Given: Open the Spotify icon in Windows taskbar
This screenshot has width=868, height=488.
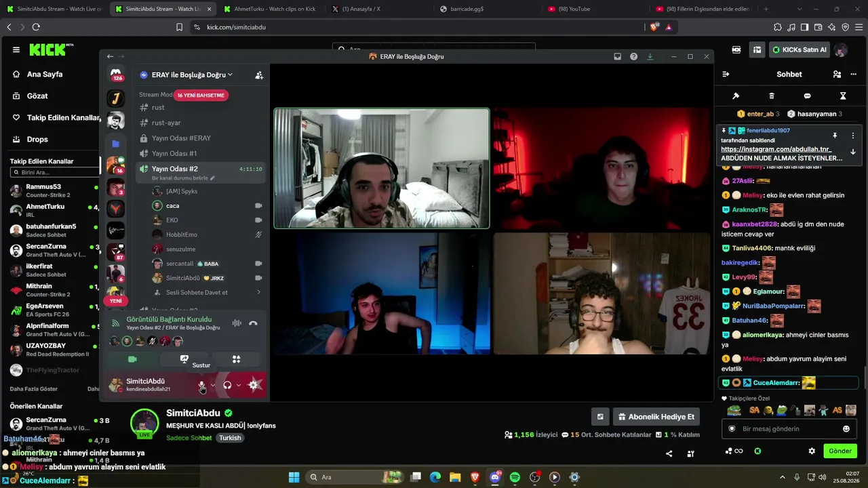Looking at the screenshot, I should [x=515, y=477].
